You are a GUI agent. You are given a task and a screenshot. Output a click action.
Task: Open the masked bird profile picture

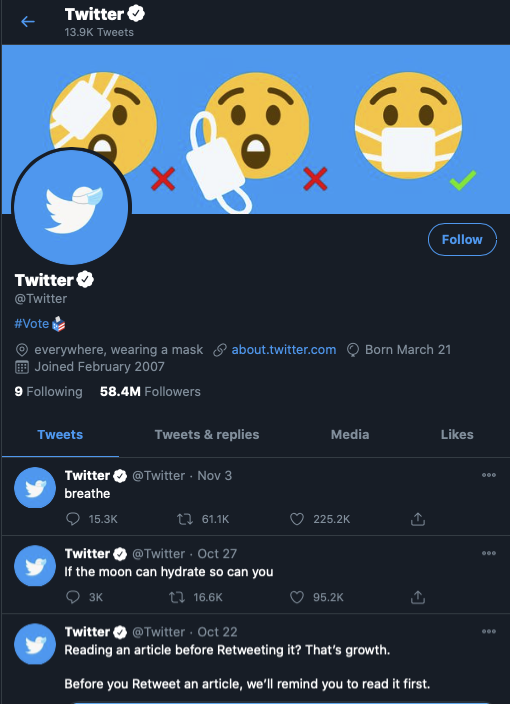coord(71,207)
